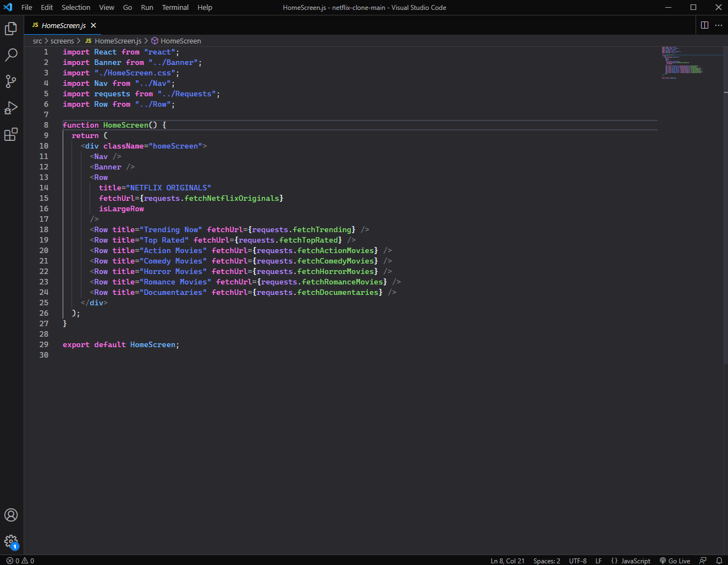Expand the screens breadcrumb folder
The image size is (728, 565).
click(x=62, y=41)
